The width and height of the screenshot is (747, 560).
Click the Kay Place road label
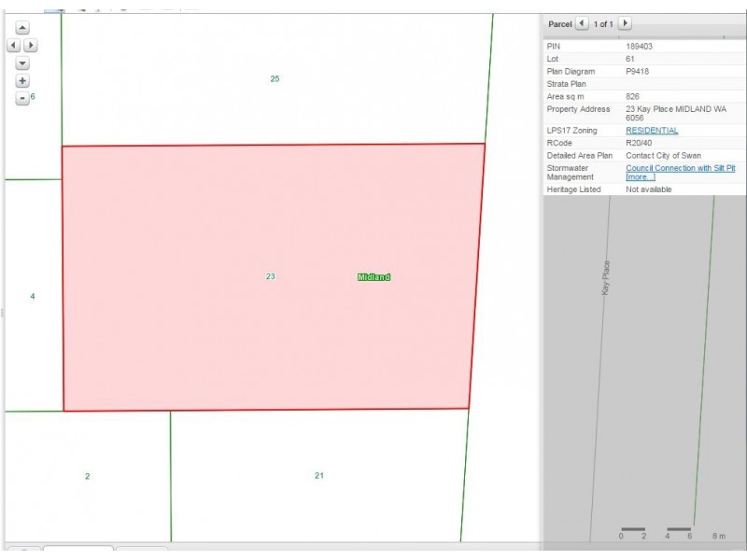click(x=606, y=277)
